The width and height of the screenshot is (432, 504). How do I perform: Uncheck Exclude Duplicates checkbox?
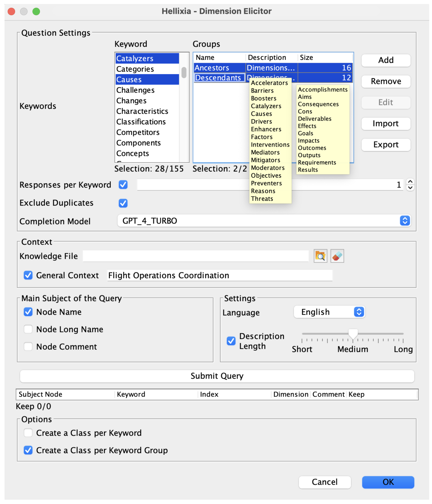[x=123, y=203]
